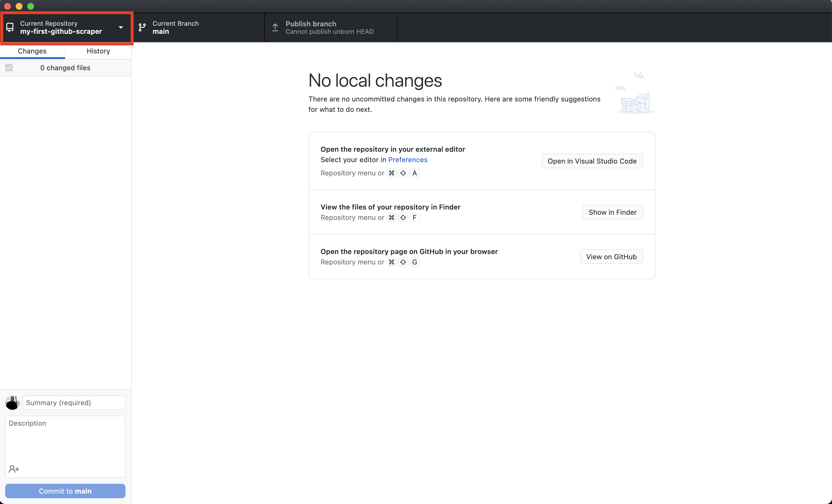The image size is (832, 504).
Task: Switch to the History tab
Action: (x=97, y=51)
